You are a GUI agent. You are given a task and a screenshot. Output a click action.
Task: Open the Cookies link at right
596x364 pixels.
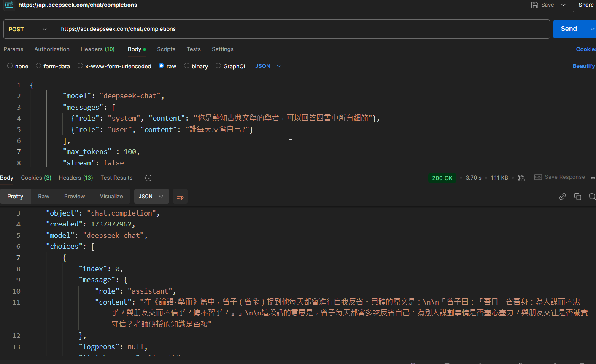coord(585,49)
